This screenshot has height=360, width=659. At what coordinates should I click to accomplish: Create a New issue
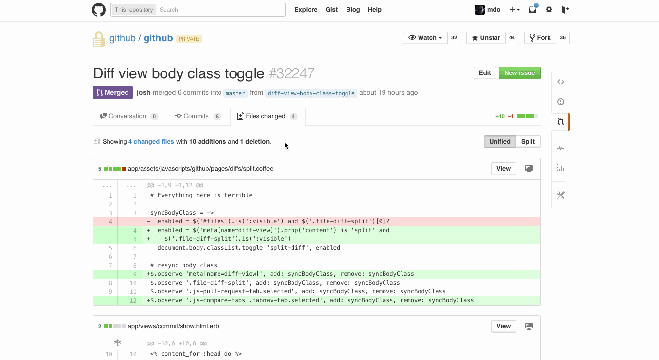(520, 73)
